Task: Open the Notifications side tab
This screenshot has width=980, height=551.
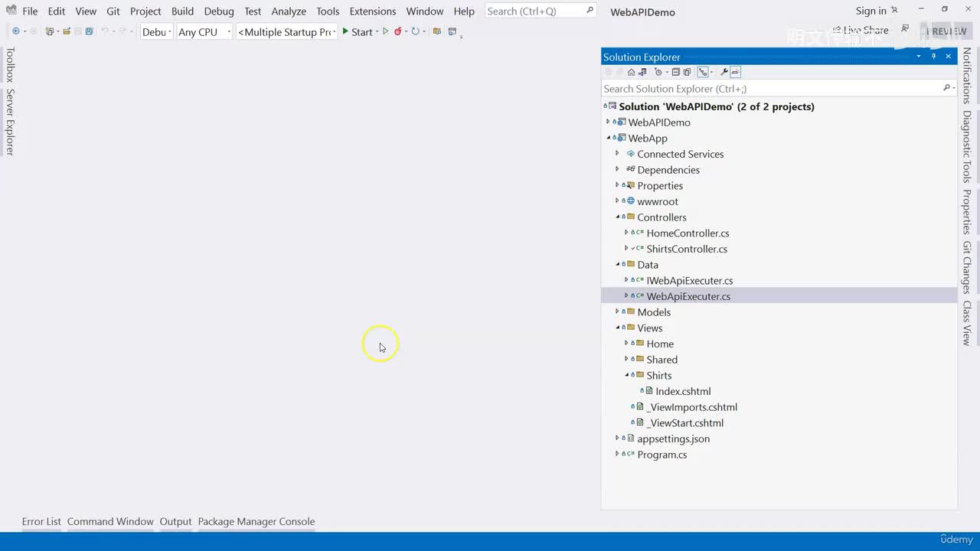Action: pos(967,76)
